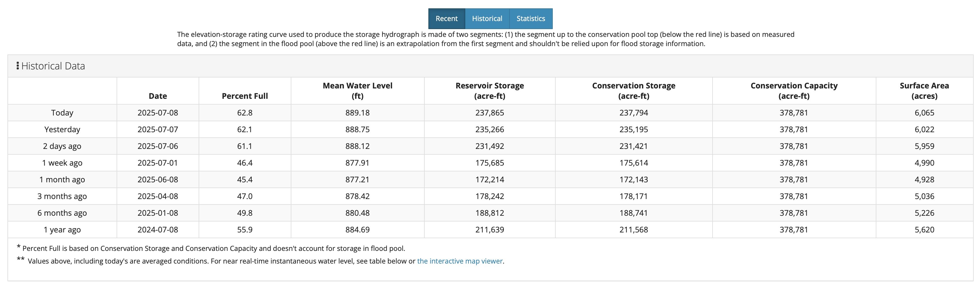Click the Conservation Capacity column header

tap(794, 91)
